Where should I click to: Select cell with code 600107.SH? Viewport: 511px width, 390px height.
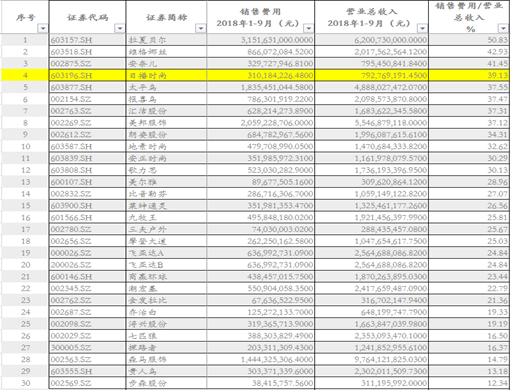(87, 182)
